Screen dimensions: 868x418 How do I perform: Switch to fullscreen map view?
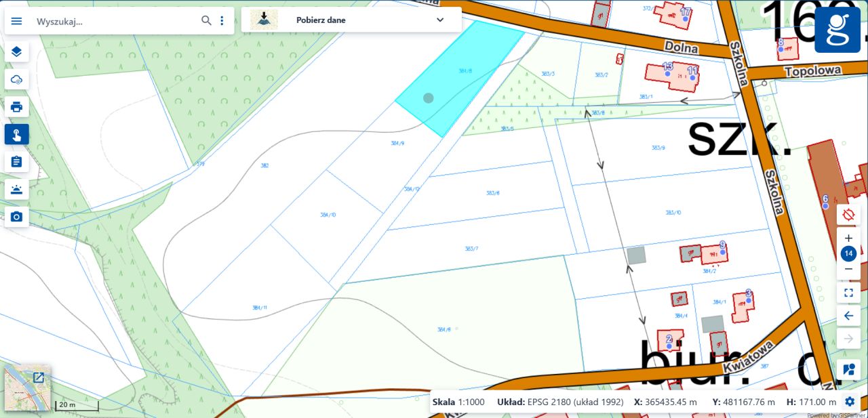point(848,293)
